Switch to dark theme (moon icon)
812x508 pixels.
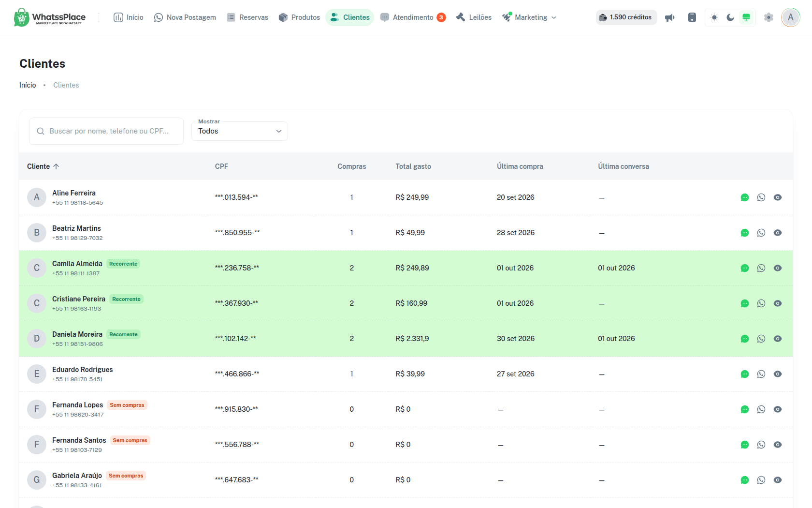point(730,17)
